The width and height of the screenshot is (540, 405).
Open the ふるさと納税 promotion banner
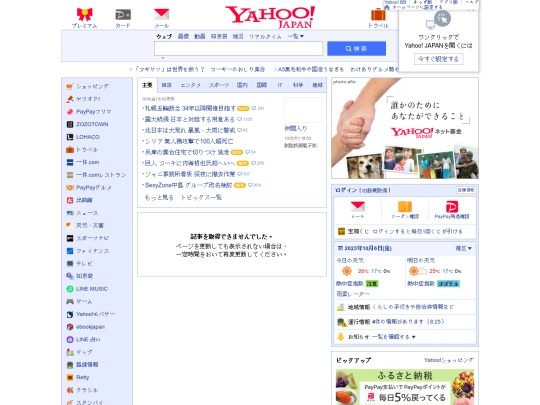[405, 387]
